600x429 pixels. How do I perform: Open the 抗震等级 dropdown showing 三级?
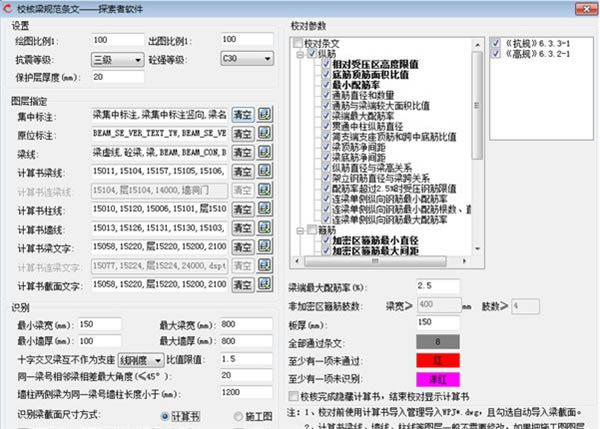(117, 60)
